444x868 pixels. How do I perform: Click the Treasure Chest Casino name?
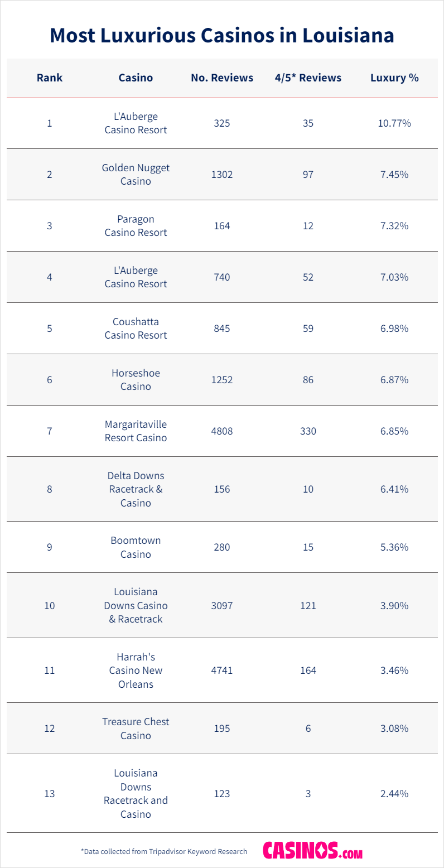136,729
